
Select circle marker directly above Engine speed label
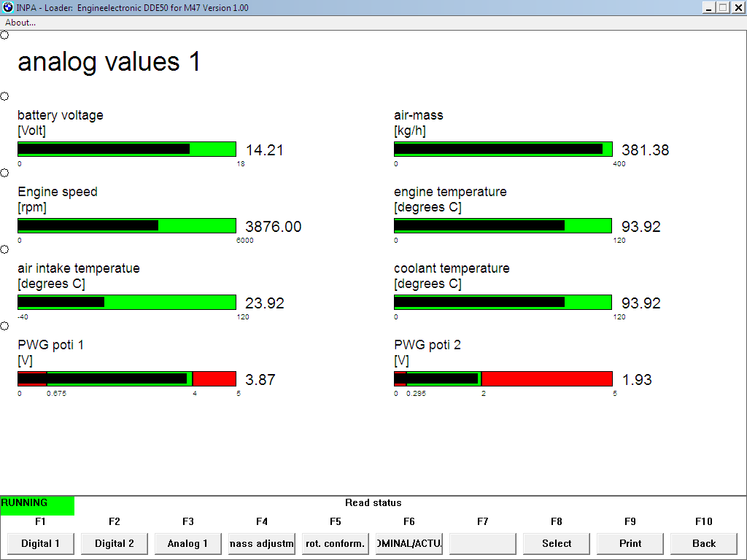[x=4, y=173]
